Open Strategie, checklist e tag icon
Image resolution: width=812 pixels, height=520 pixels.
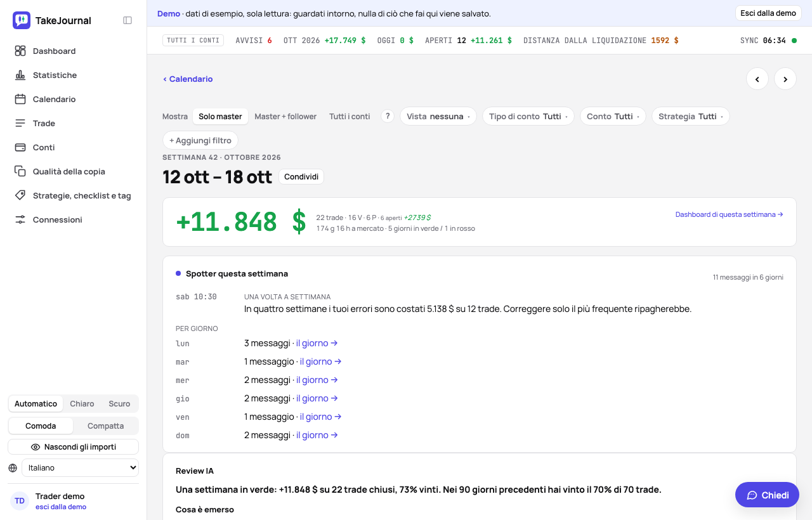[x=20, y=195]
